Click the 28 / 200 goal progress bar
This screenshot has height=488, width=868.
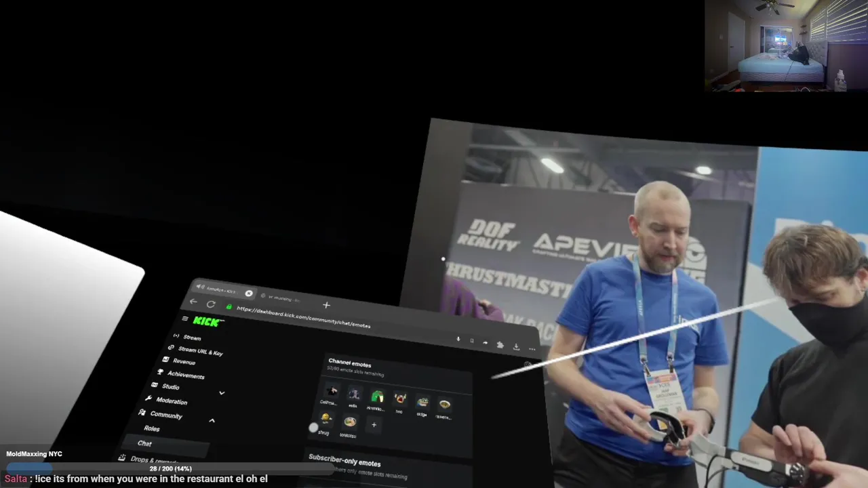171,468
